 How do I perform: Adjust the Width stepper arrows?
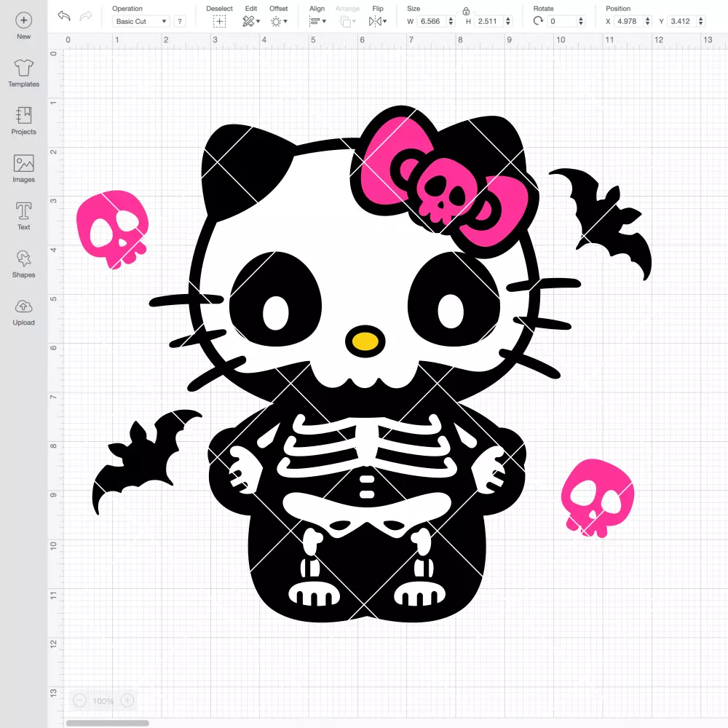[451, 21]
